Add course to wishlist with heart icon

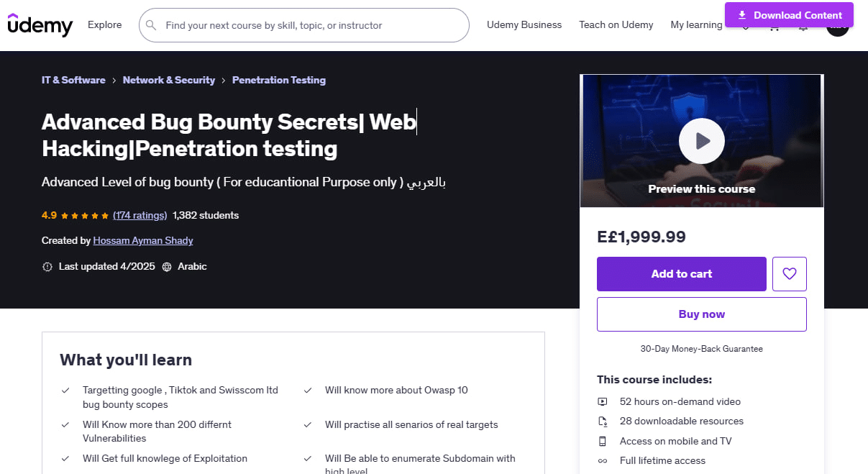[790, 274]
